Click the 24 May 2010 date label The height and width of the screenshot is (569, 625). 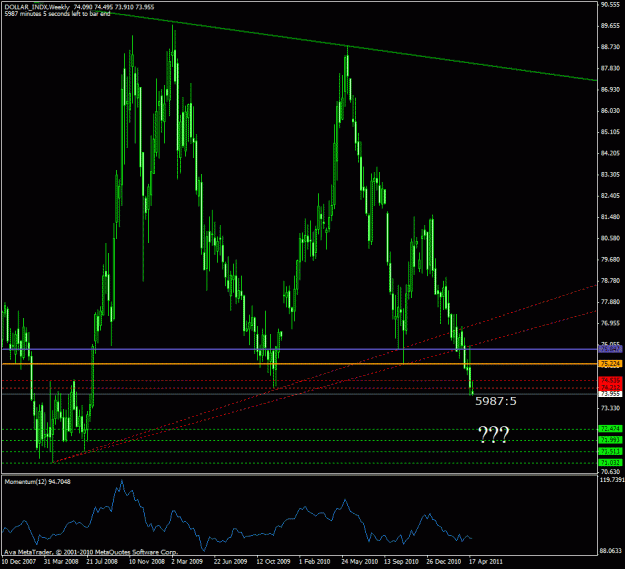coord(359,562)
